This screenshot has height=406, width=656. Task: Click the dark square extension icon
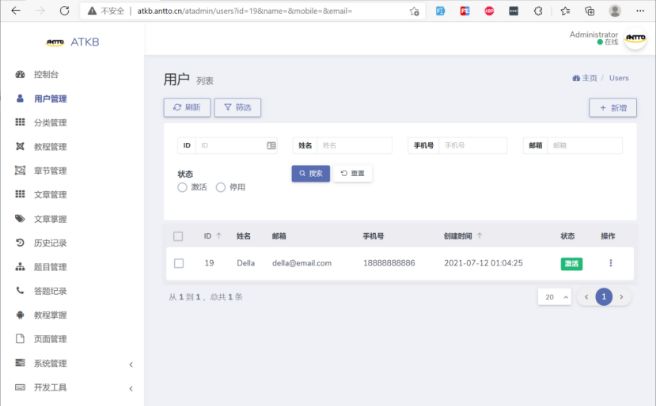coord(513,11)
